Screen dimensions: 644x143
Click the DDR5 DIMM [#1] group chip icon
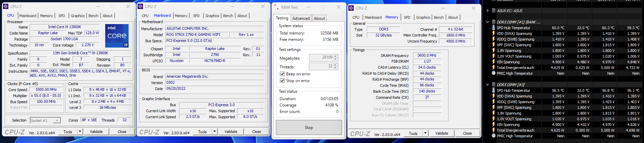coord(494,22)
